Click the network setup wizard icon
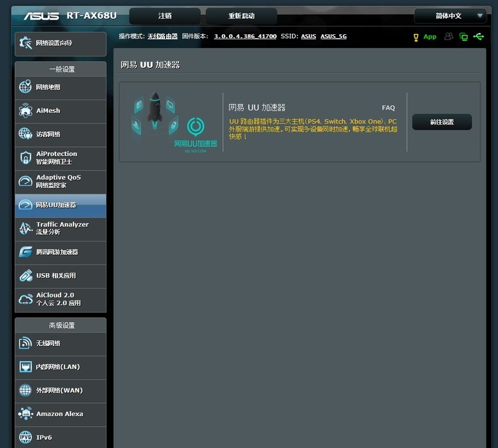 click(26, 43)
